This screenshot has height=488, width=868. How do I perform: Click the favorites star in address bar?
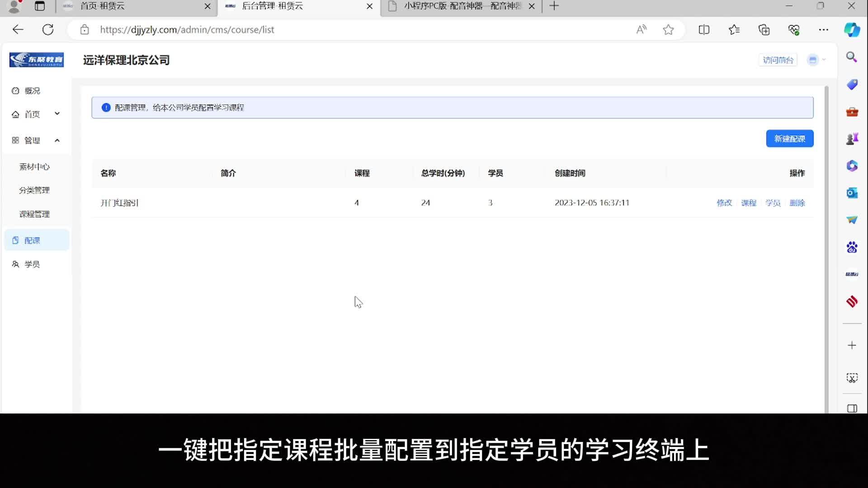click(668, 30)
